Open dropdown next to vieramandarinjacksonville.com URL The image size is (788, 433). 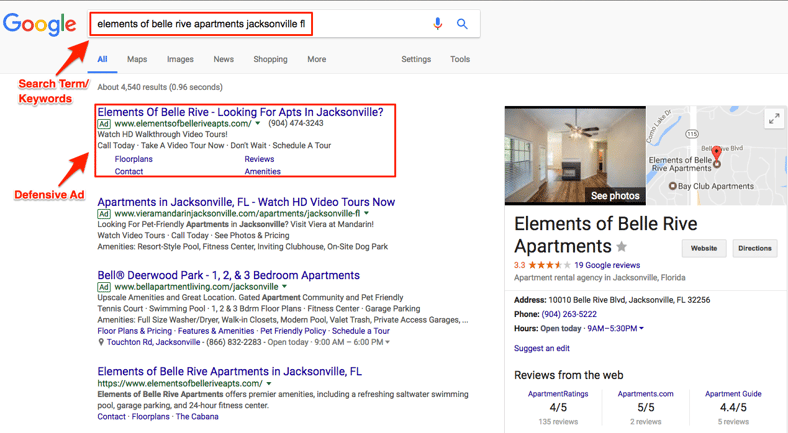click(366, 213)
